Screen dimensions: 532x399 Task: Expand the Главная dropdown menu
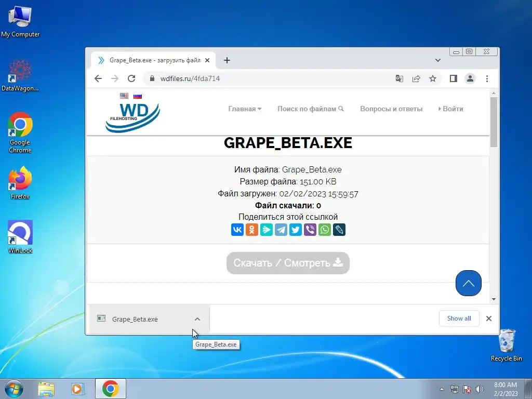[245, 109]
